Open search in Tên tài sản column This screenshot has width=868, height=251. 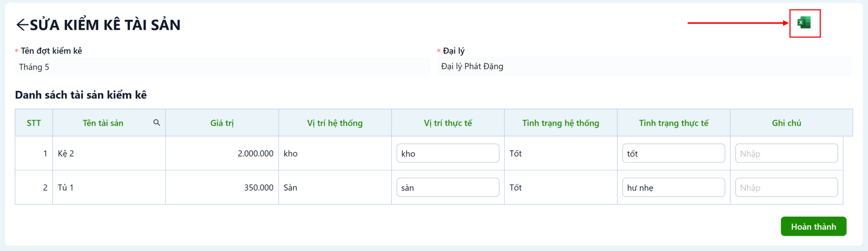click(157, 123)
